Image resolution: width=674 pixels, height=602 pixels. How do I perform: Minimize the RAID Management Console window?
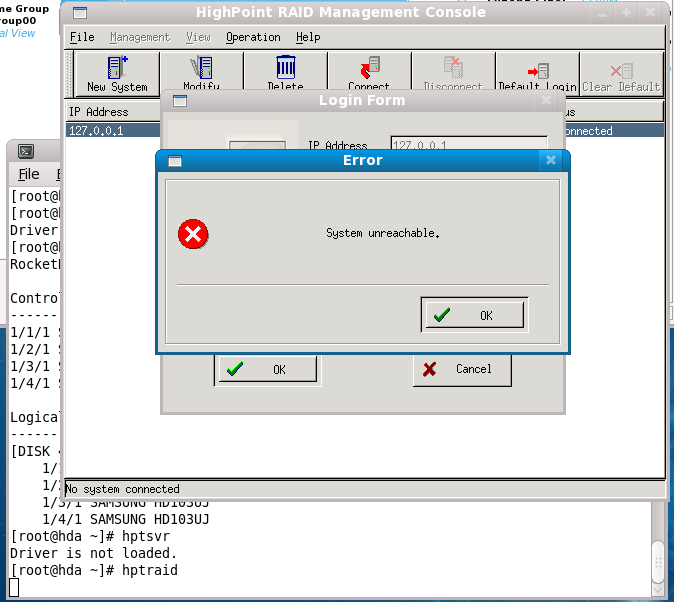coord(602,13)
